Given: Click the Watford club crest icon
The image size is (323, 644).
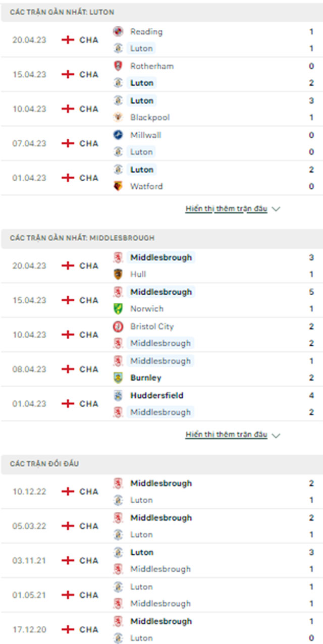Looking at the screenshot, I should 118,186.
